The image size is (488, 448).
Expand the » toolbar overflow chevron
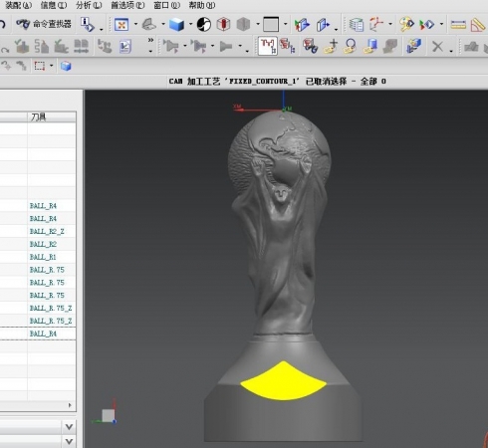coord(150,40)
